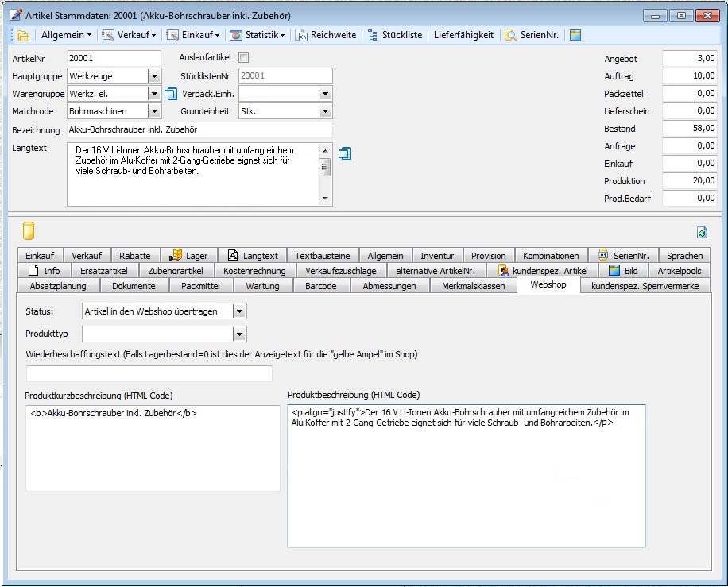
Task: Click the green refresh icon
Action: pyautogui.click(x=702, y=233)
